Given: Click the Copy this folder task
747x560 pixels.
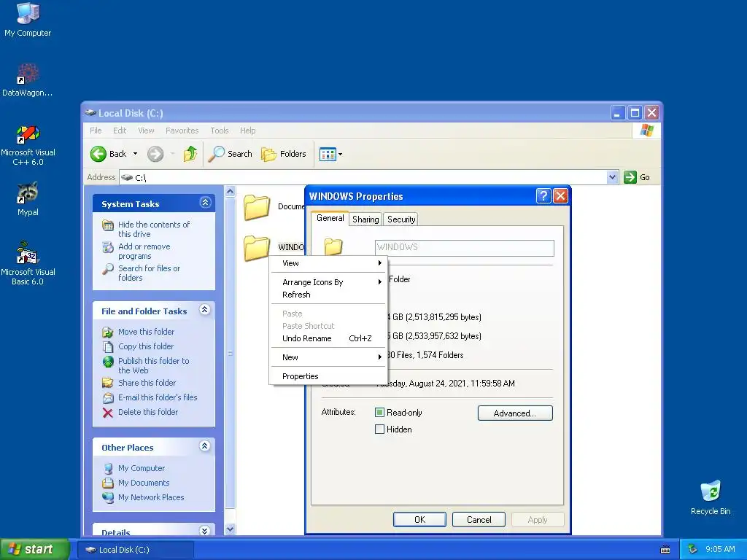Looking at the screenshot, I should 146,346.
